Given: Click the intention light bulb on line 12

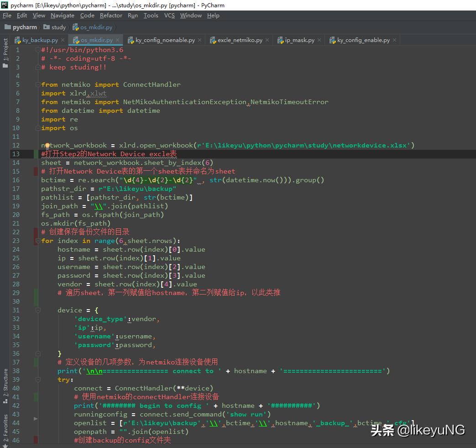Looking at the screenshot, I should tap(47, 146).
